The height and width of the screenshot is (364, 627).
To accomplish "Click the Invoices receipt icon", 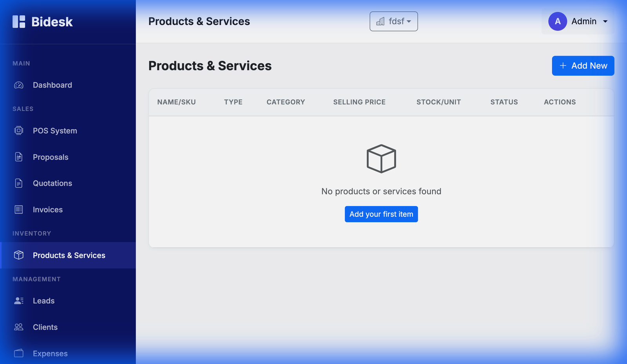I will pos(18,209).
